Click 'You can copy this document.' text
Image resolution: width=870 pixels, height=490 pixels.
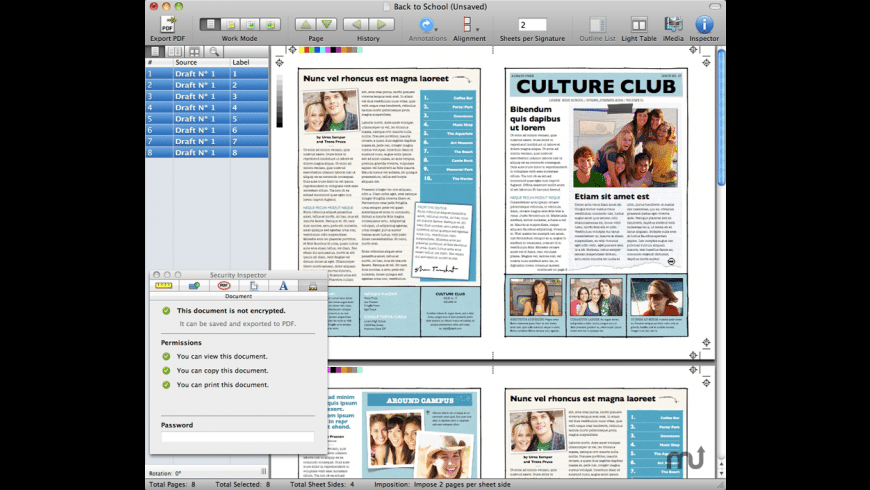[x=222, y=371]
